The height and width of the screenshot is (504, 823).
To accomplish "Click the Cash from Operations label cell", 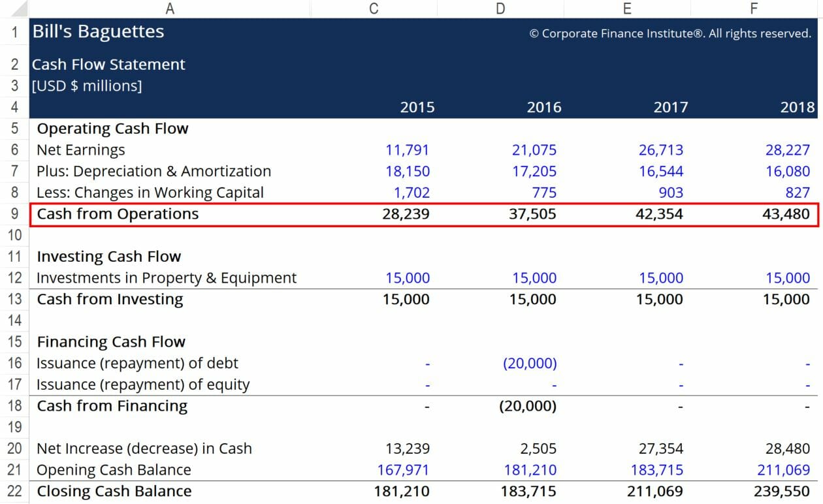I will point(118,213).
